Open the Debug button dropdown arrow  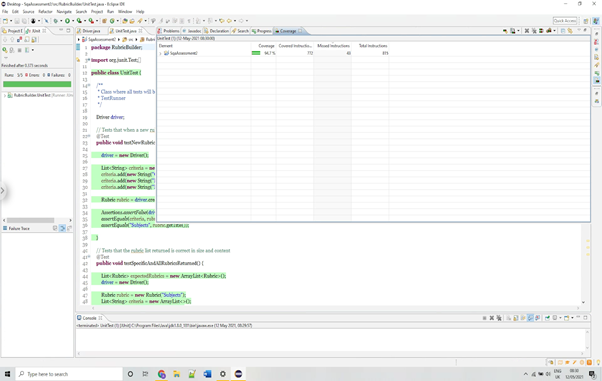click(x=61, y=21)
